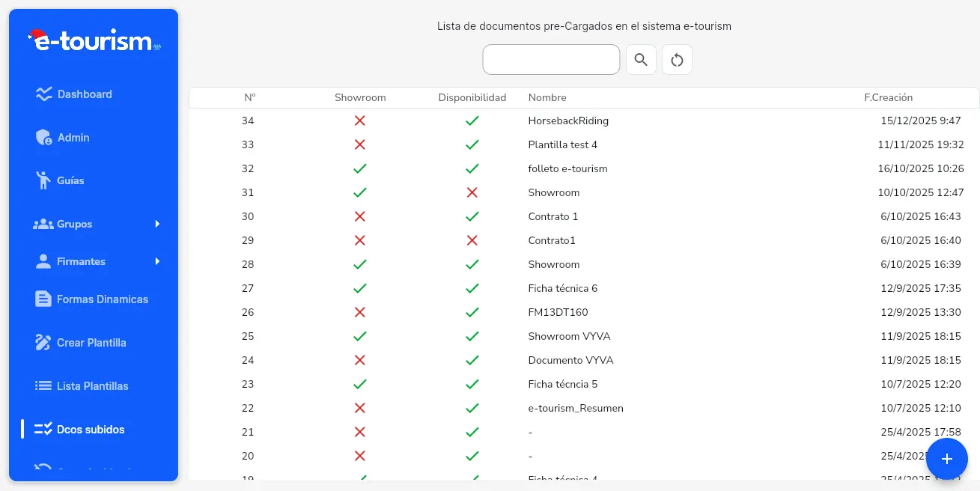Select the Dashboard icon in the sidebar
980x491 pixels.
click(43, 94)
